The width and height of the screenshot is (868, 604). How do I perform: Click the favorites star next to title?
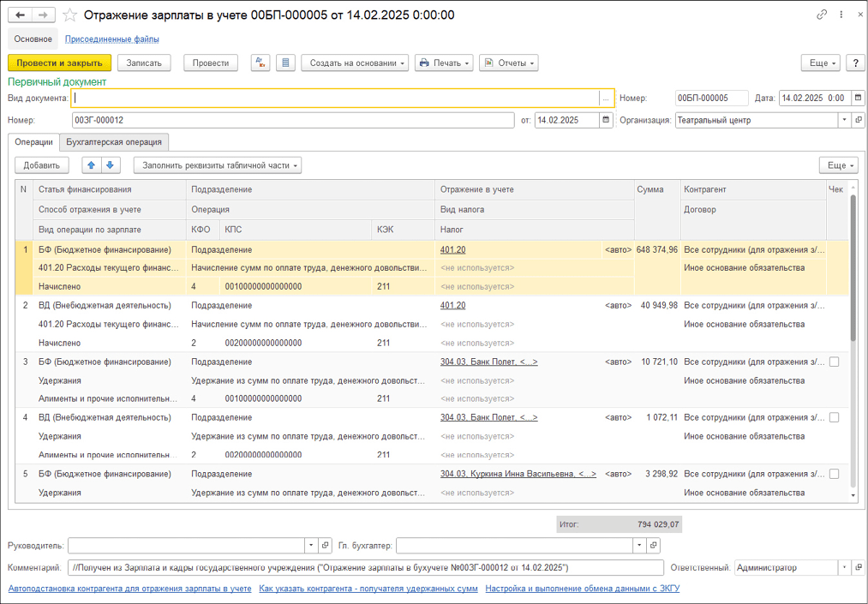tap(70, 15)
